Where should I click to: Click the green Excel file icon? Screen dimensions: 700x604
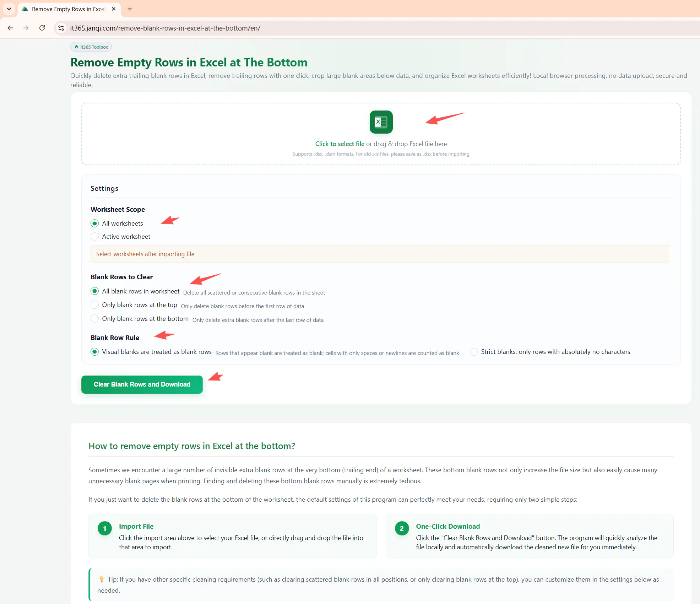click(x=381, y=122)
